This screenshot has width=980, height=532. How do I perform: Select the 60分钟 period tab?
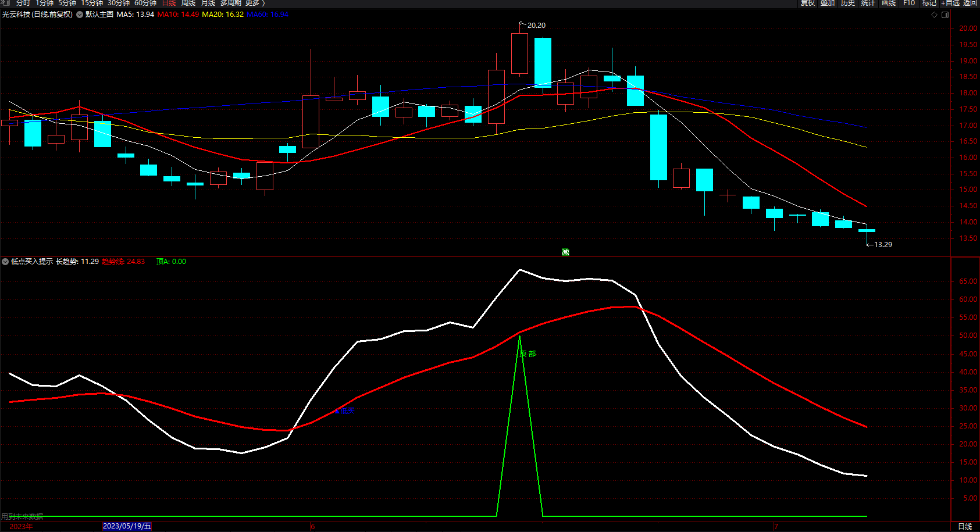click(145, 3)
